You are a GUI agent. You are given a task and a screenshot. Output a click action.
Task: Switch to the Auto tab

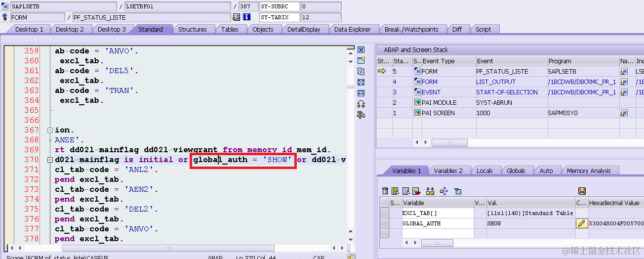click(x=546, y=171)
